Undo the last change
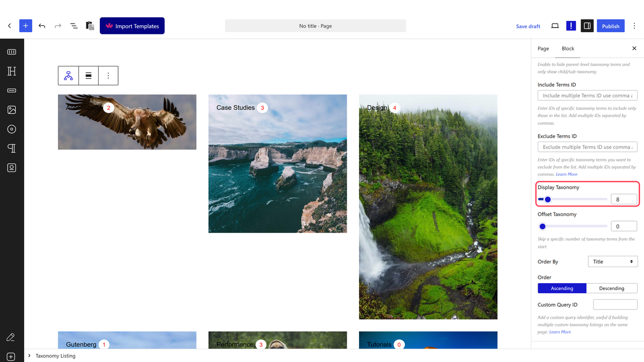This screenshot has height=362, width=644. [x=42, y=26]
